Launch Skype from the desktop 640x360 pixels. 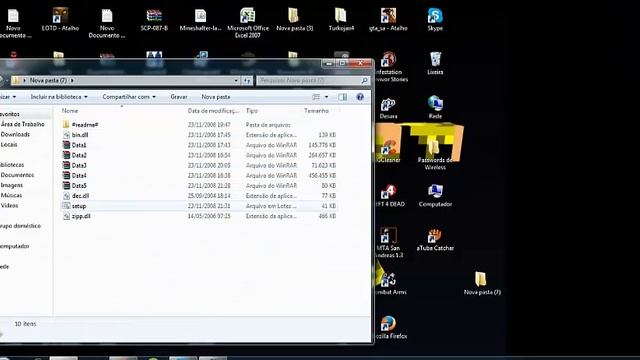click(x=435, y=20)
